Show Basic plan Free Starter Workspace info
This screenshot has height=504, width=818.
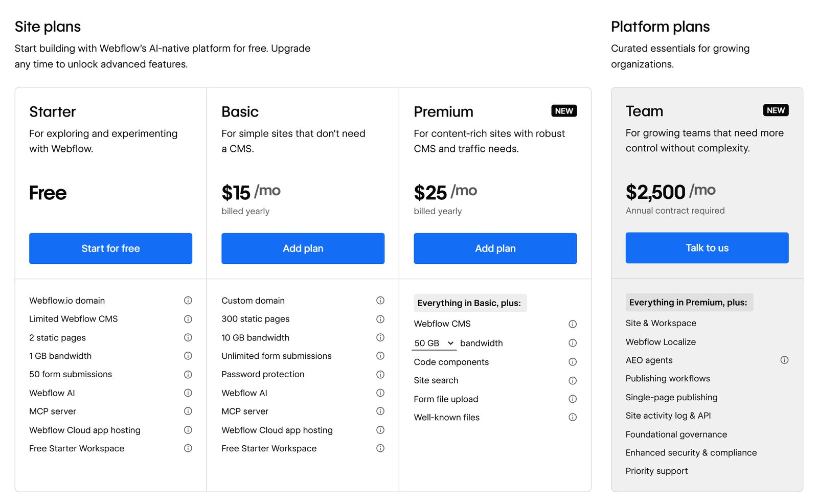[380, 448]
